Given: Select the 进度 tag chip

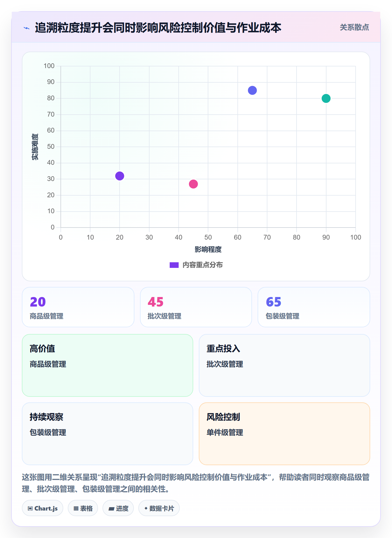Looking at the screenshot, I should click(118, 508).
